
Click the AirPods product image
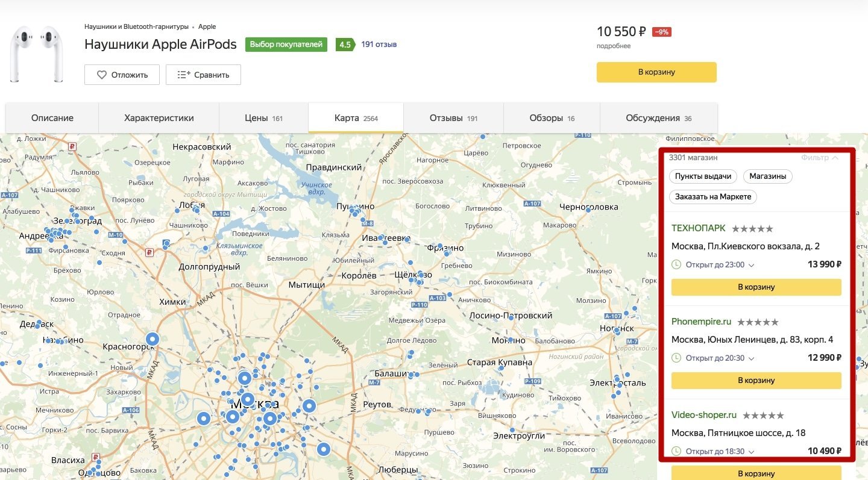tap(37, 54)
